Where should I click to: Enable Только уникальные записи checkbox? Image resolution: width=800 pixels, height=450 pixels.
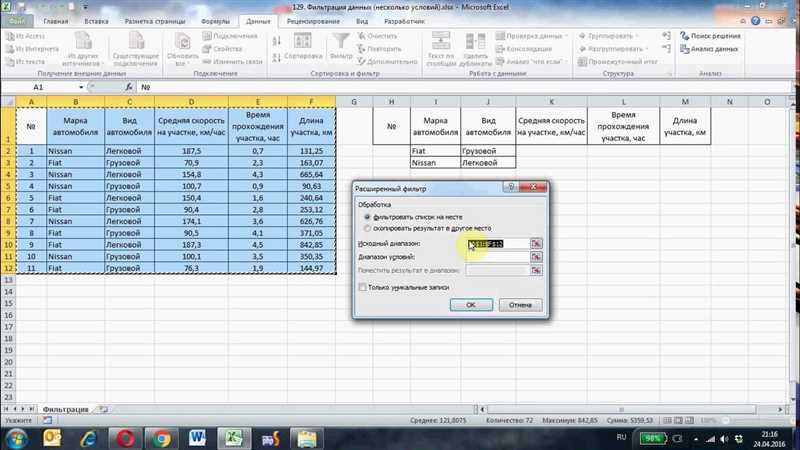(362, 288)
